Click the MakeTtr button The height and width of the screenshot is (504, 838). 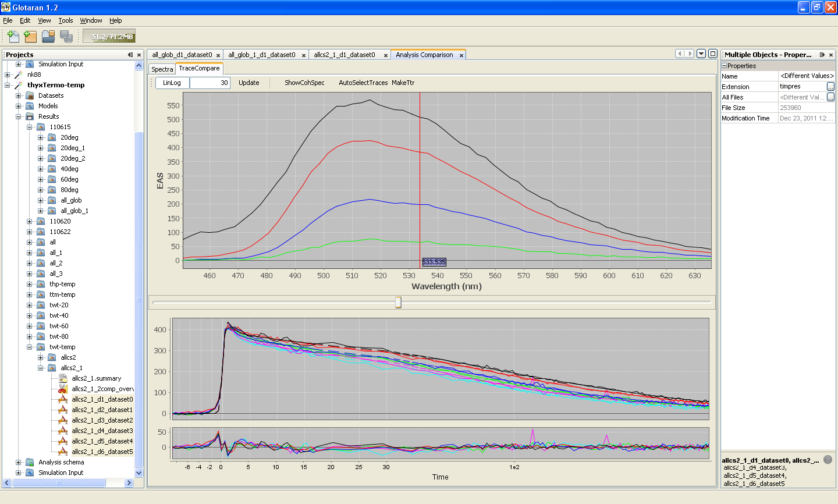pyautogui.click(x=403, y=83)
